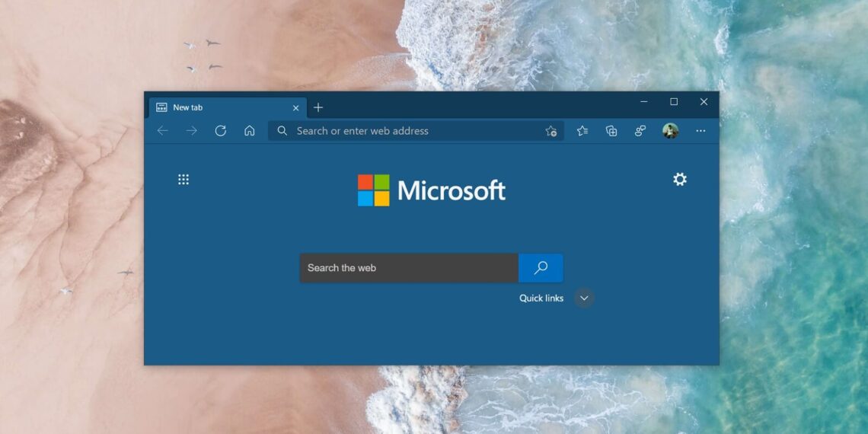Open the Settings and more menu
The height and width of the screenshot is (434, 868).
click(700, 131)
